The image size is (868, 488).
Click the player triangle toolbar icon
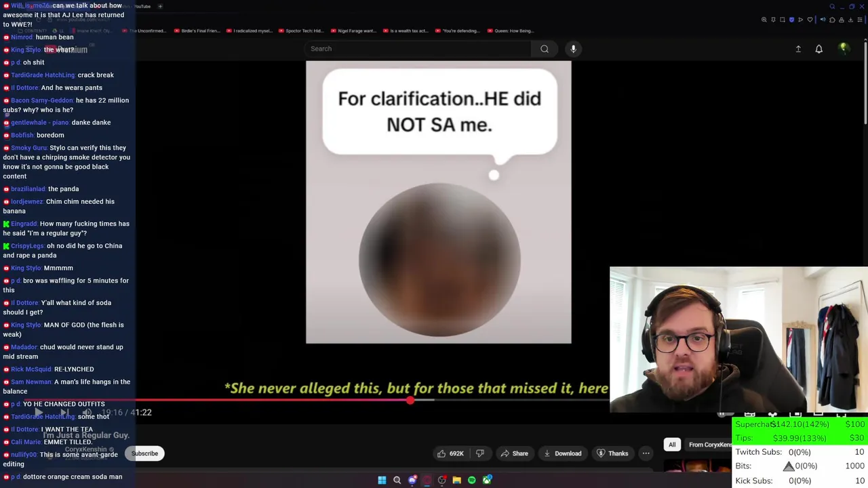pyautogui.click(x=801, y=20)
